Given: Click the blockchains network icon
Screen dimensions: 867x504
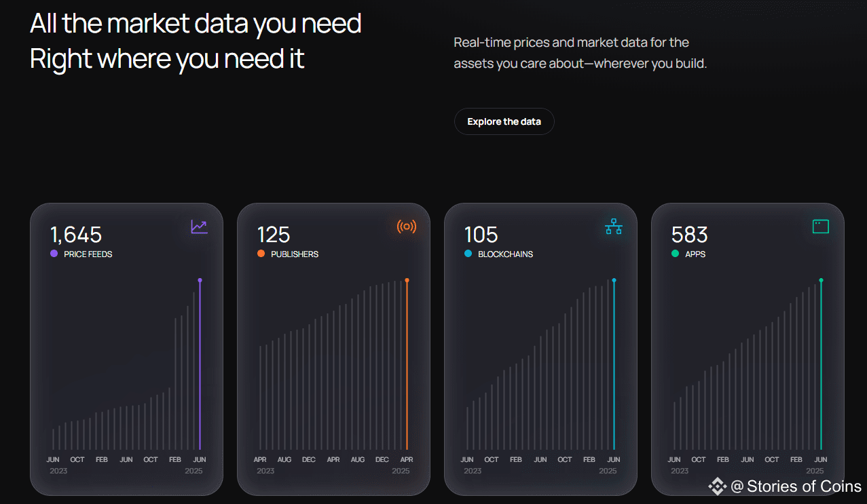Looking at the screenshot, I should click(x=614, y=227).
